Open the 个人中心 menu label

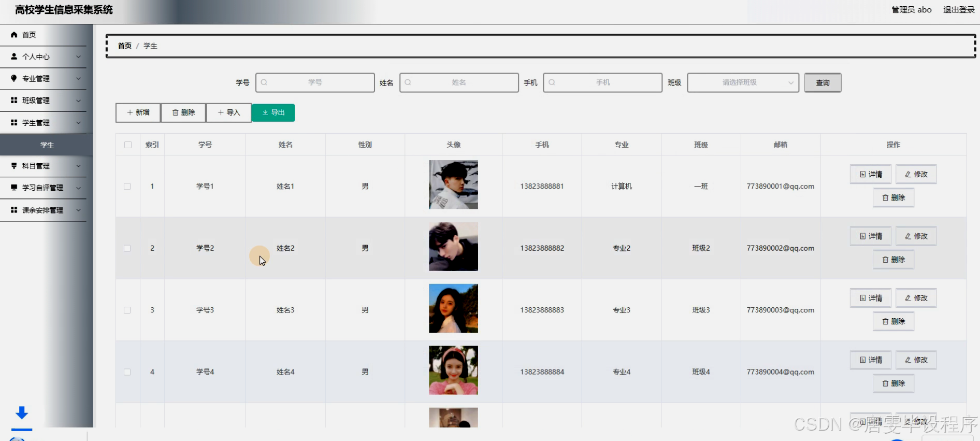pyautogui.click(x=36, y=56)
